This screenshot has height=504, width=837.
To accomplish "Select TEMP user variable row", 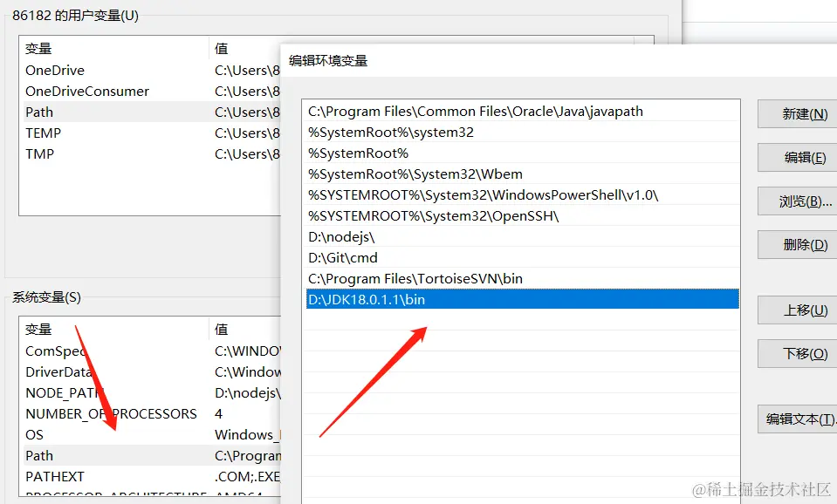I will (150, 133).
